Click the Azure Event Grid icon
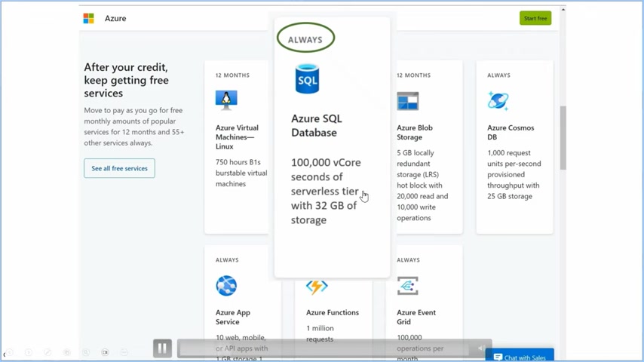This screenshot has width=644, height=362. [407, 286]
